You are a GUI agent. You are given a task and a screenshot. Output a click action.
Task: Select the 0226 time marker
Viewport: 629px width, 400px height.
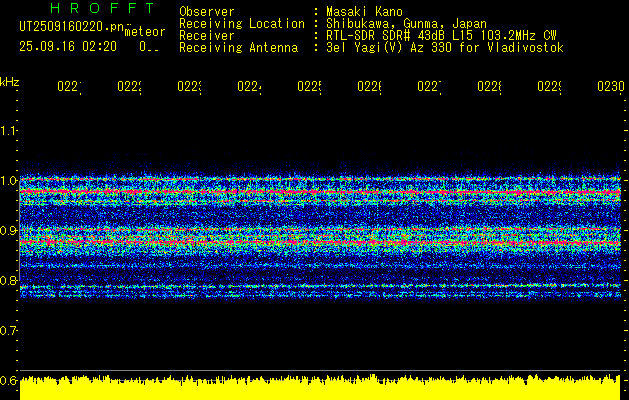369,86
